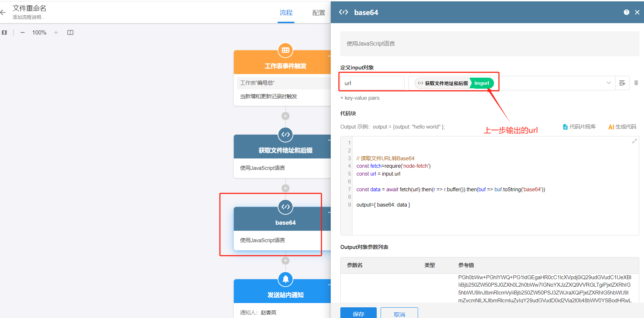The width and height of the screenshot is (644, 318).
Task: Save the base64 node settings
Action: coord(359,314)
